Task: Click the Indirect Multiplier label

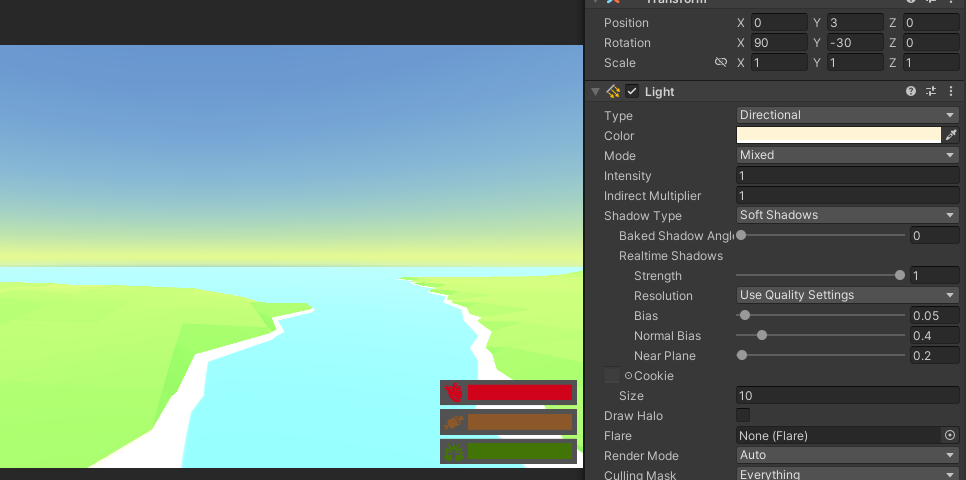Action: coord(652,196)
